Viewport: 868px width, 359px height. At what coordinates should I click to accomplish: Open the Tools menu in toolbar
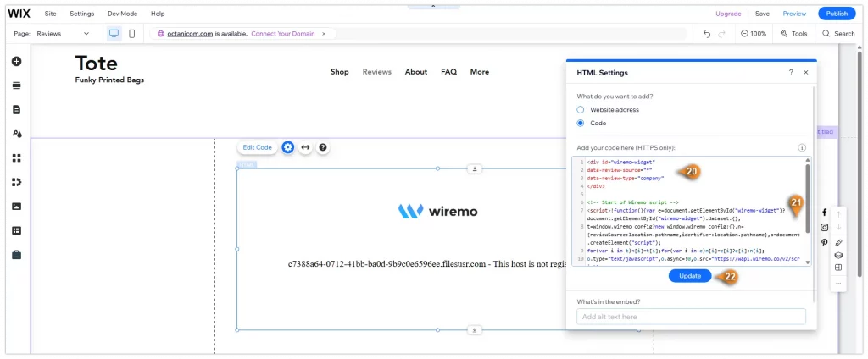point(793,34)
